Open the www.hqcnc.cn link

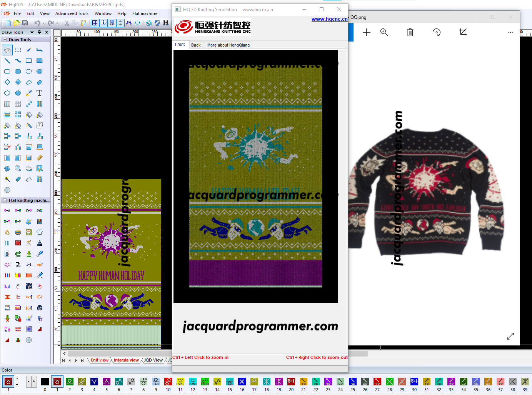point(329,19)
